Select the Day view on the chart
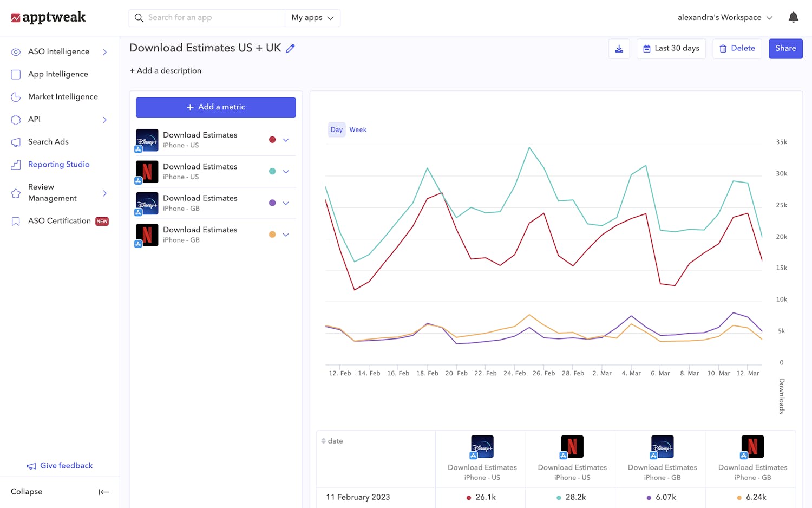 [x=336, y=129]
